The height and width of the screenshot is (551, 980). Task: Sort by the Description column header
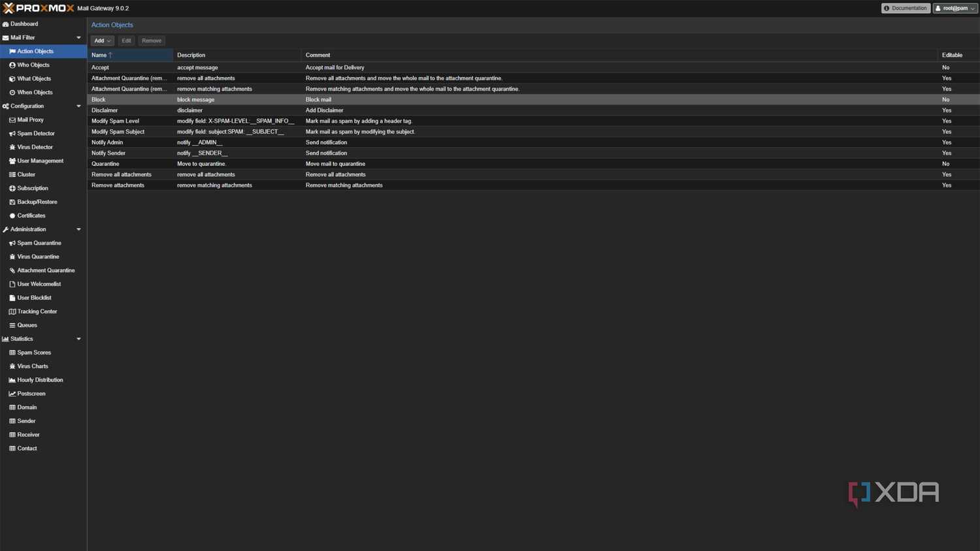[237, 55]
